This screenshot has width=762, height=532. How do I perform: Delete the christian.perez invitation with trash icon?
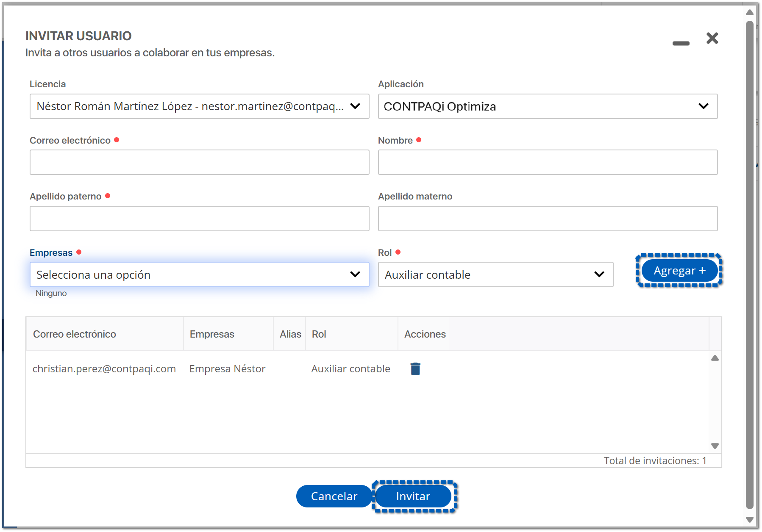pyautogui.click(x=415, y=369)
